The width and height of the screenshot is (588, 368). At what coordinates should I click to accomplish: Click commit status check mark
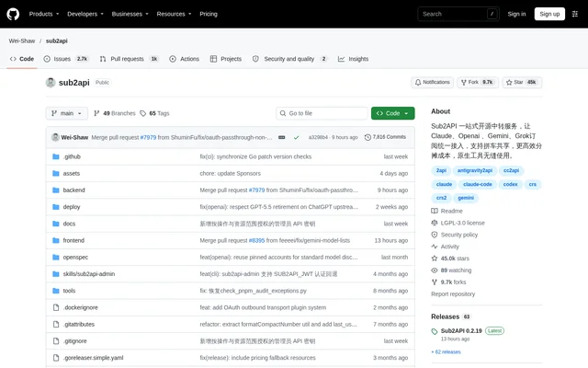(296, 137)
